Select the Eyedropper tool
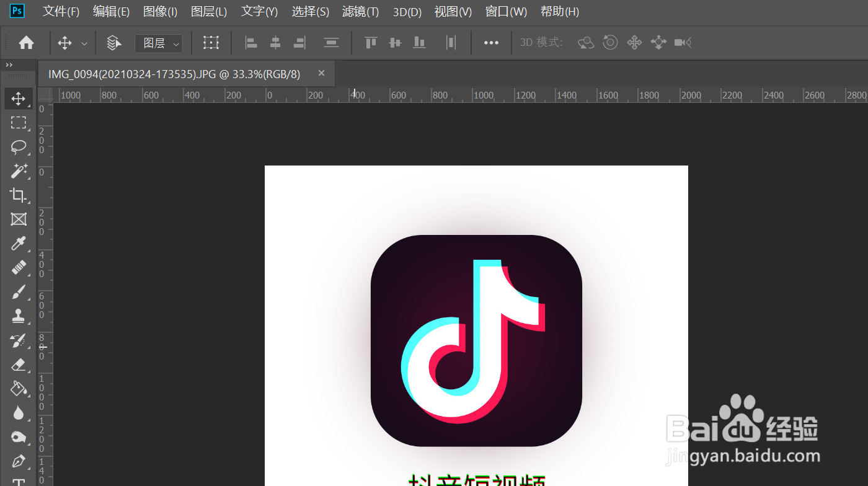 pyautogui.click(x=19, y=243)
